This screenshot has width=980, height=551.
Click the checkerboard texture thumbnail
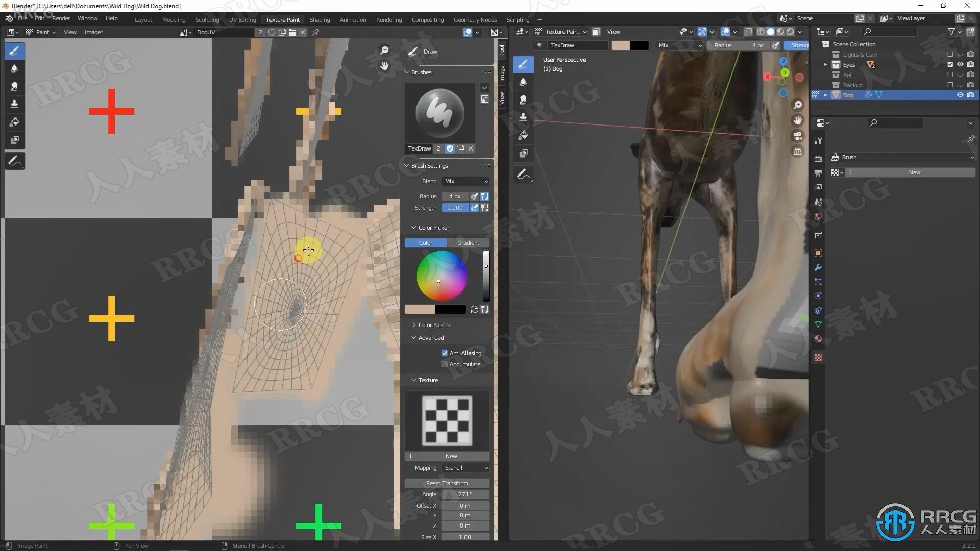447,420
